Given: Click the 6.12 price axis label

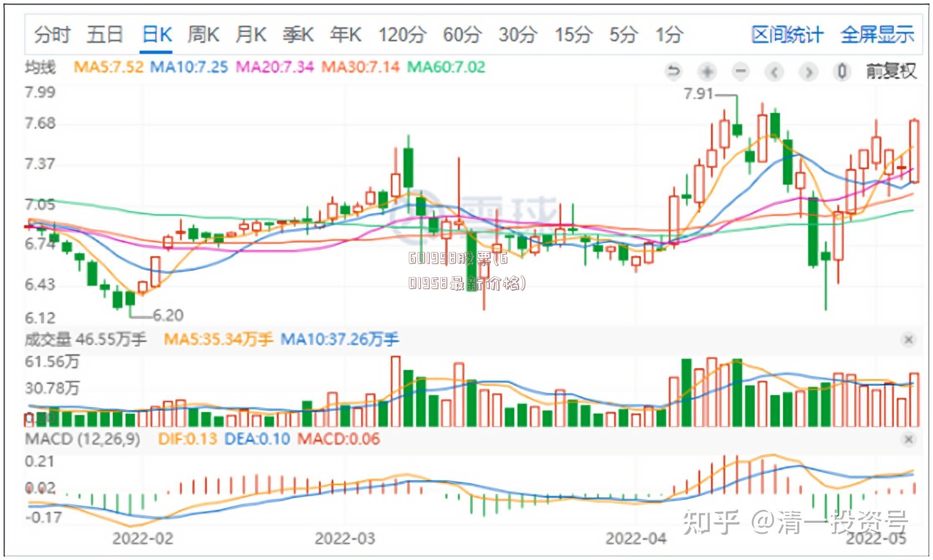Looking at the screenshot, I should pyautogui.click(x=40, y=318).
